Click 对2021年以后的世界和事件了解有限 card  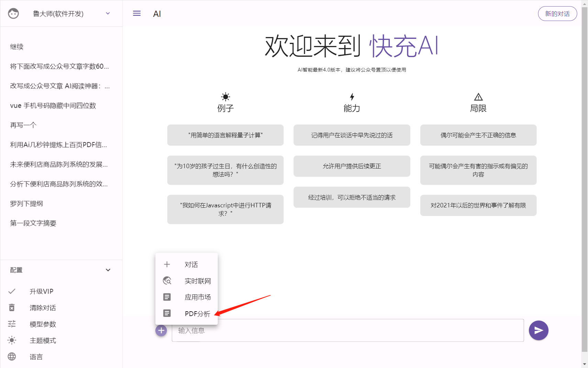(478, 205)
